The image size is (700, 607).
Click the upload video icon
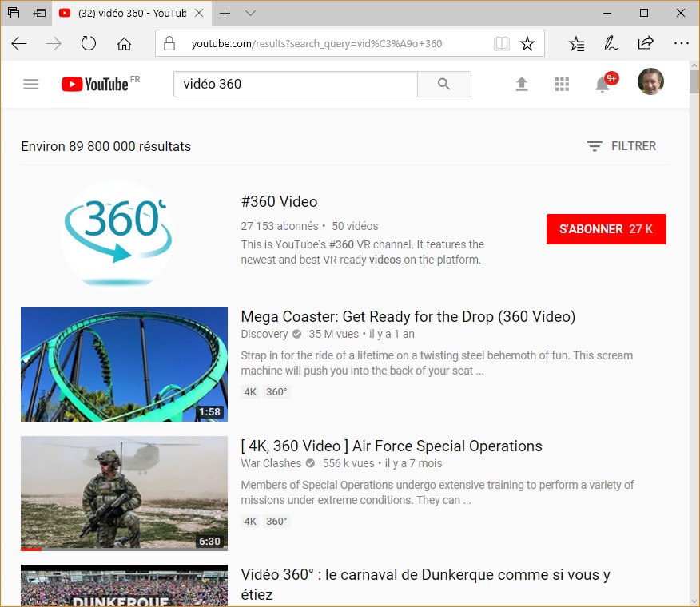(522, 84)
